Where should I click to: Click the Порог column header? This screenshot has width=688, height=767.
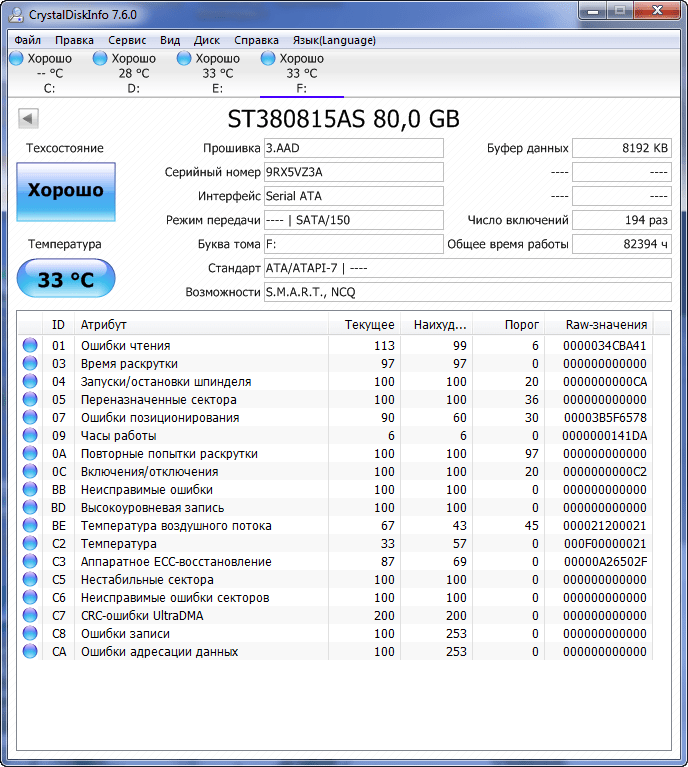pos(508,325)
